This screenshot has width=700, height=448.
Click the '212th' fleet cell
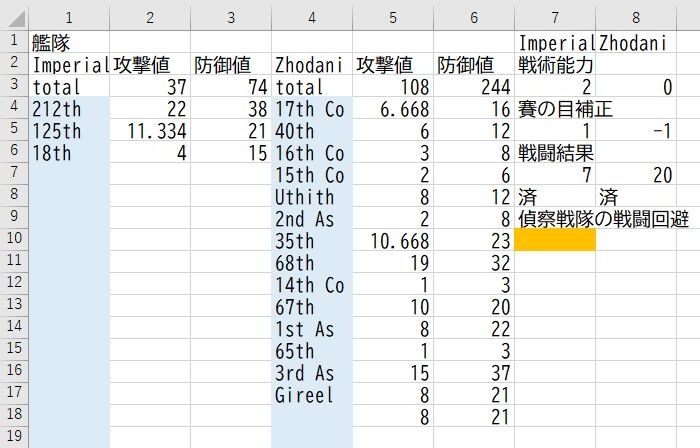[x=69, y=108]
